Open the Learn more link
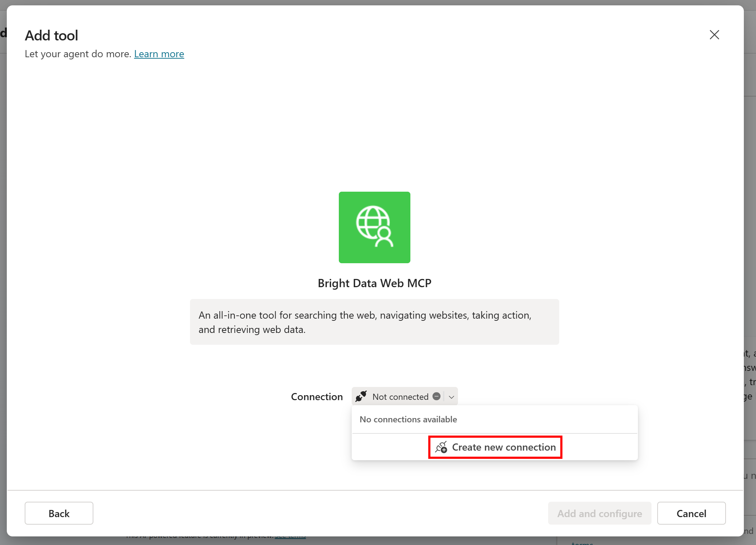The height and width of the screenshot is (545, 756). tap(159, 54)
